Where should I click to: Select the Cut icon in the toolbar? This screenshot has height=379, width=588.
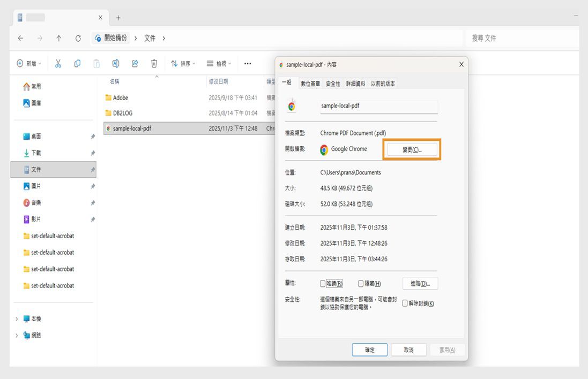[x=58, y=63]
